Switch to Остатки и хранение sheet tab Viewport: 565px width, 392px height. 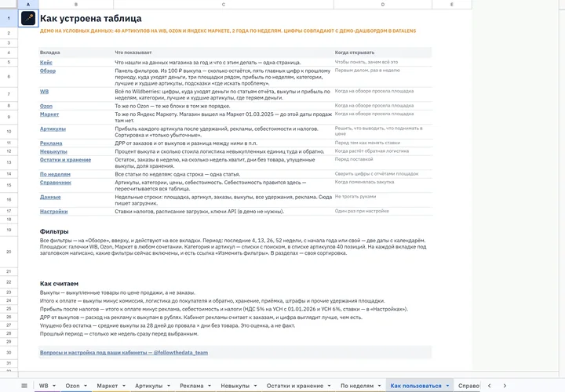tap(295, 386)
